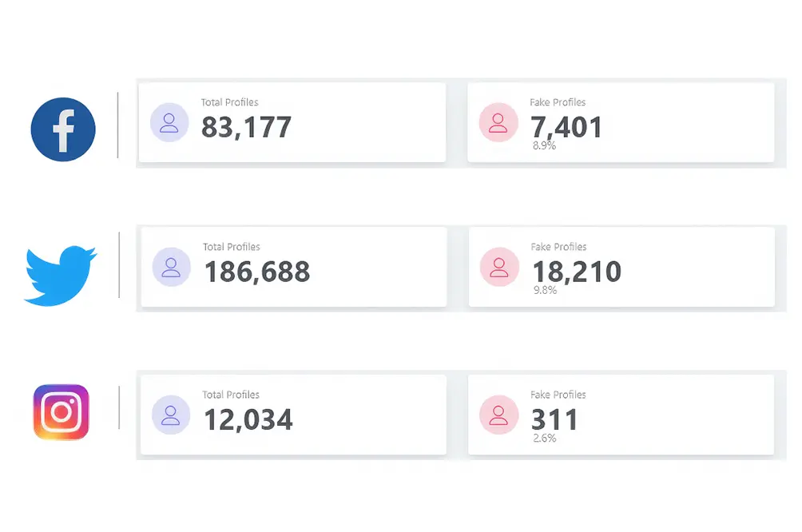Click the 8.9% Facebook fake percentage
802x532 pixels.
click(544, 146)
